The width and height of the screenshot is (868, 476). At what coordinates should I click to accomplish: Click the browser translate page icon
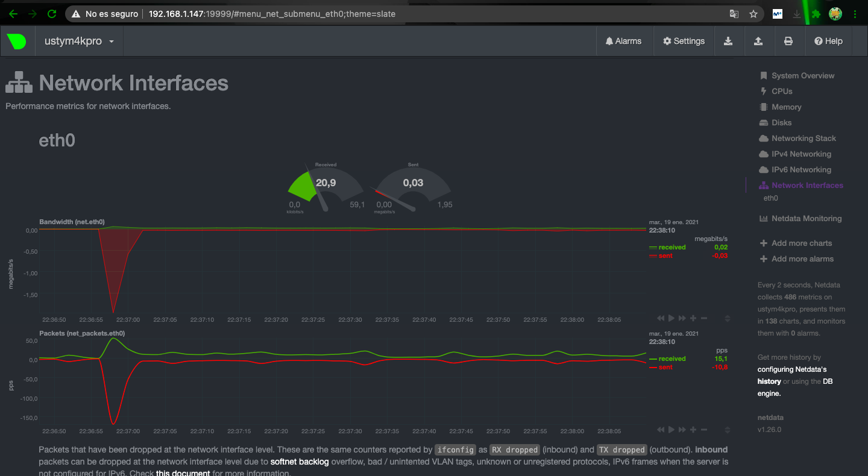[x=734, y=14]
